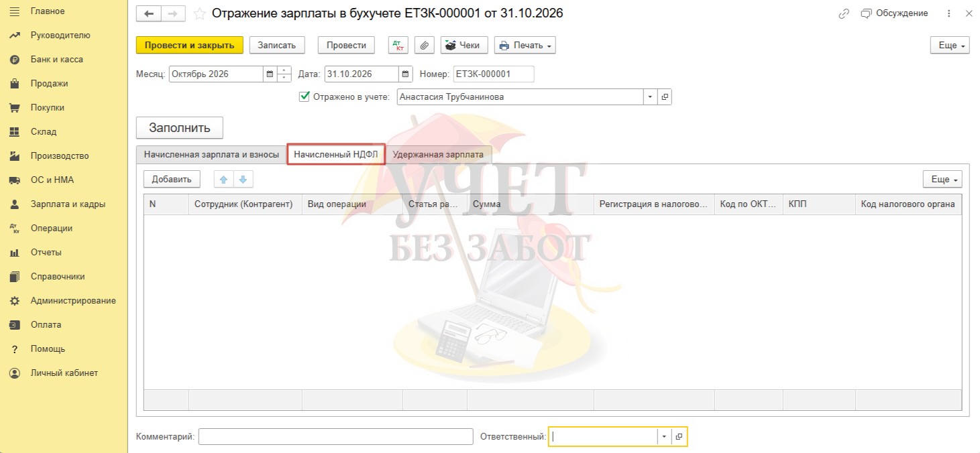Screen dimensions: 980x453
Task: Go back with left arrow button
Action: coord(149,13)
